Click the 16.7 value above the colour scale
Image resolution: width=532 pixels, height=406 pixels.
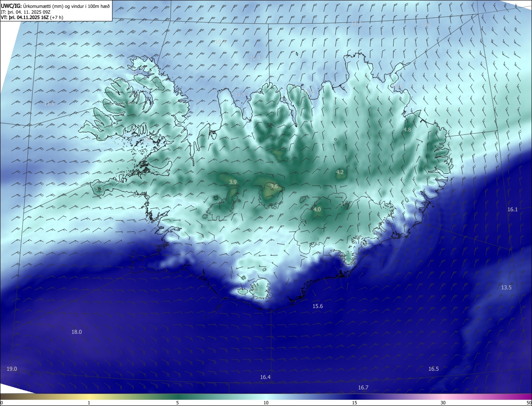coord(363,387)
